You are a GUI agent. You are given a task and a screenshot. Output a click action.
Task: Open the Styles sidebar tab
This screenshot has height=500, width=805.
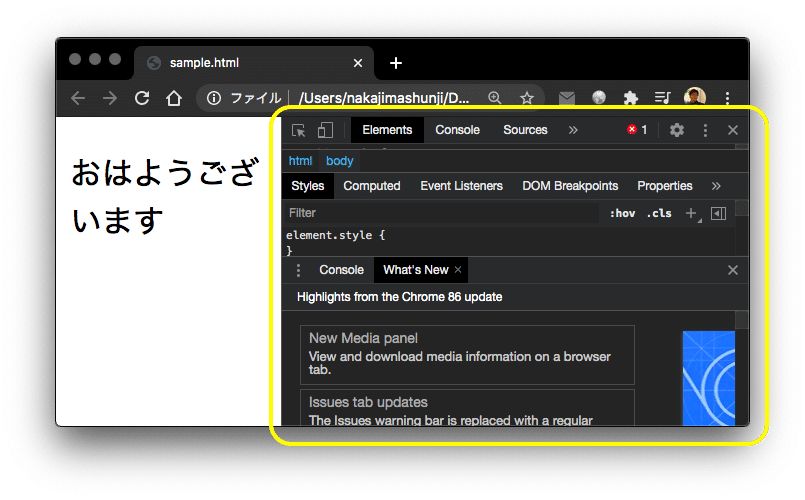[x=308, y=186]
